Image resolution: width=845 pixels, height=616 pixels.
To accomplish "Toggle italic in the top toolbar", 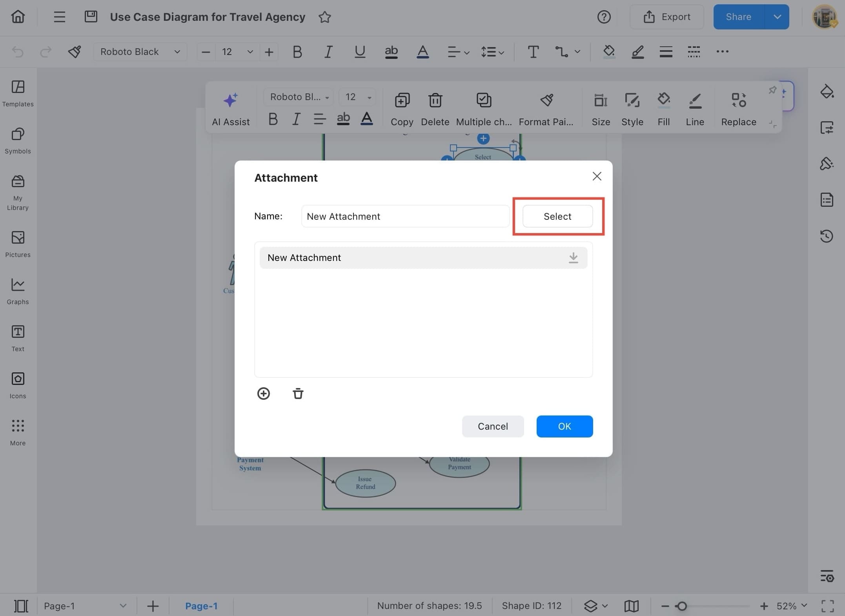I will coord(328,52).
